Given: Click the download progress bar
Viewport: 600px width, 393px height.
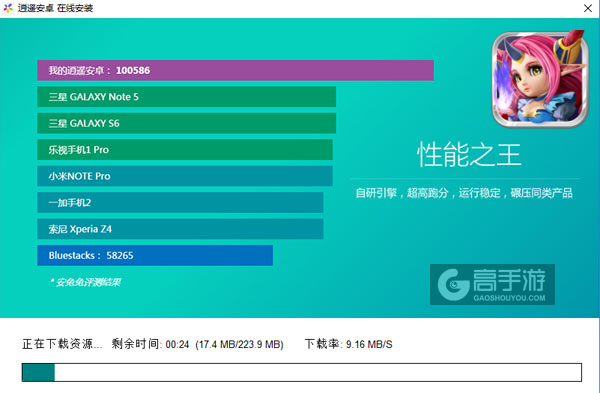Looking at the screenshot, I should click(x=302, y=372).
